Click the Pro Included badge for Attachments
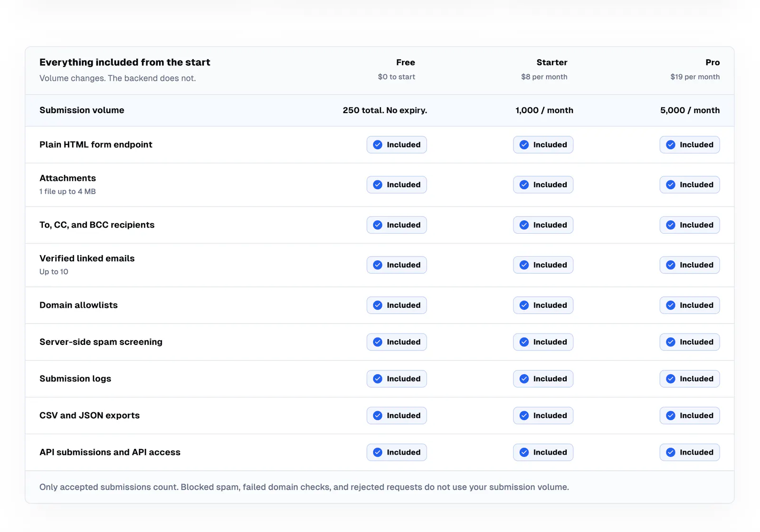Image resolution: width=760 pixels, height=532 pixels. tap(689, 185)
